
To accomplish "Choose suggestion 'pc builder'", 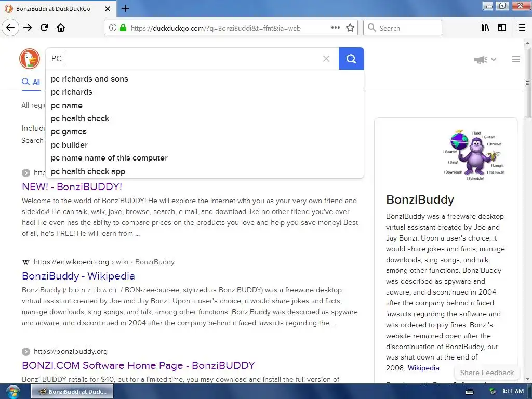I will point(205,145).
